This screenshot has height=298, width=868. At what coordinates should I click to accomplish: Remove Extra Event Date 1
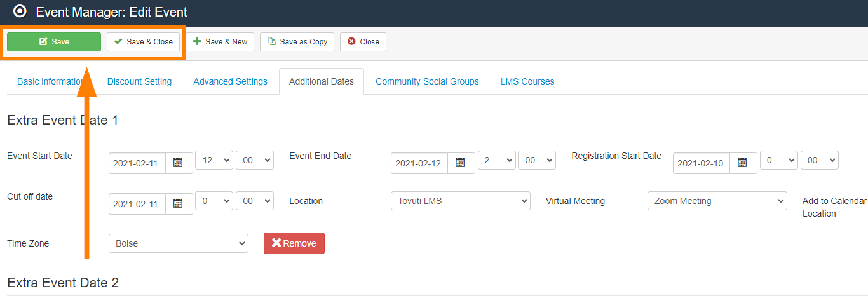pos(294,243)
